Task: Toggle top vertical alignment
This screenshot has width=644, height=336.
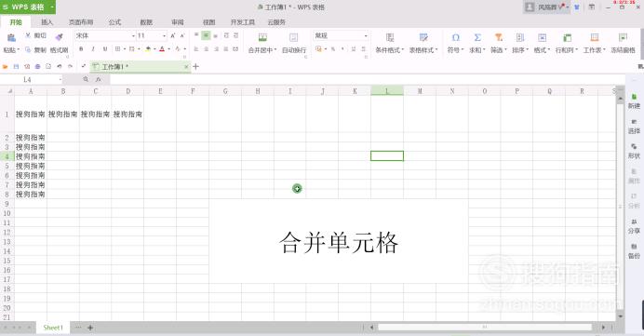Action: click(x=196, y=35)
